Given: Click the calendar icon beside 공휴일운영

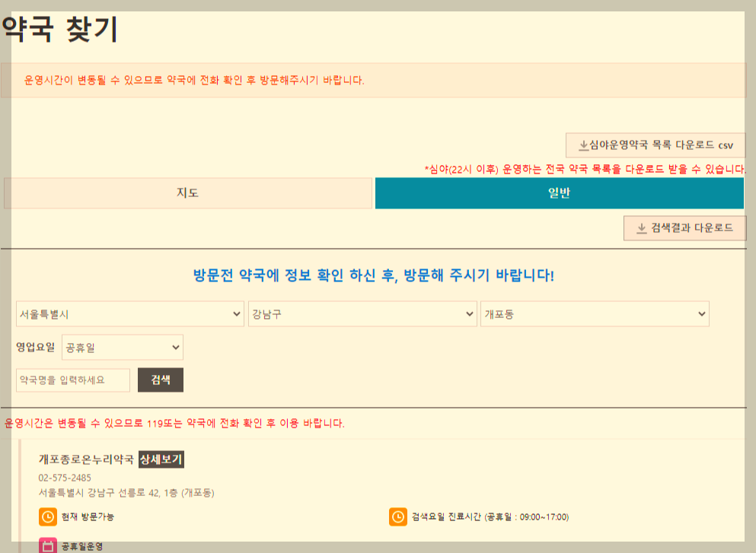Looking at the screenshot, I should (x=48, y=546).
